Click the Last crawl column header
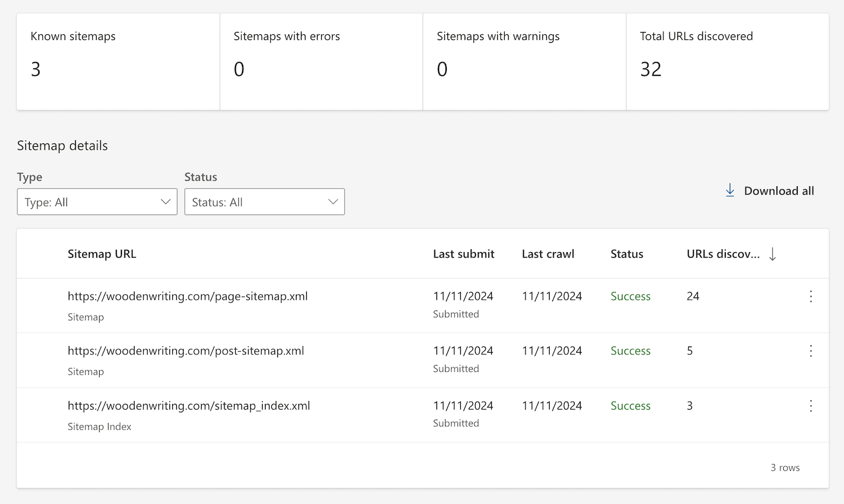Viewport: 844px width, 504px height. point(547,254)
